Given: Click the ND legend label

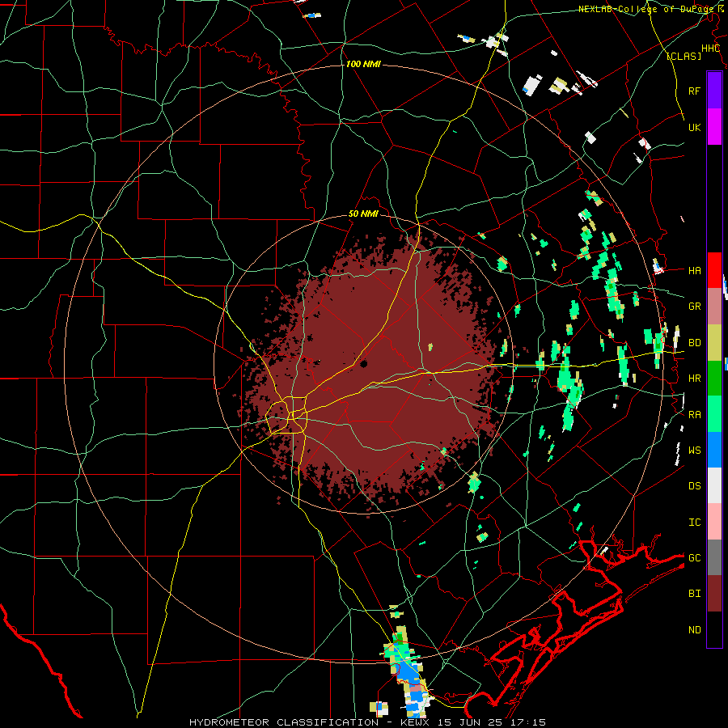Looking at the screenshot, I should 694,629.
